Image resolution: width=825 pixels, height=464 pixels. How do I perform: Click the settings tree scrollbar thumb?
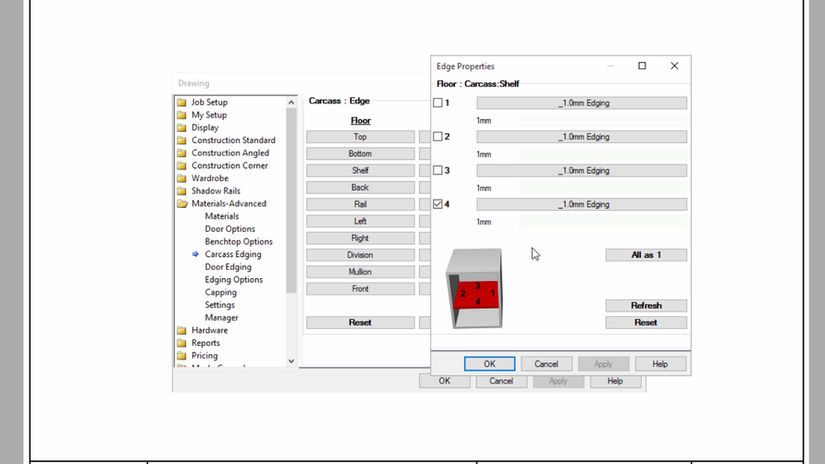(x=291, y=200)
